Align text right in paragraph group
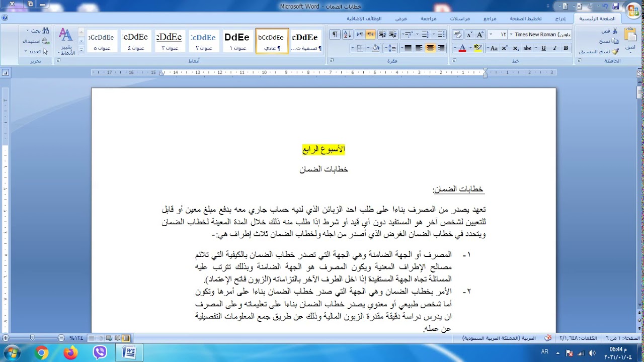 pyautogui.click(x=441, y=48)
